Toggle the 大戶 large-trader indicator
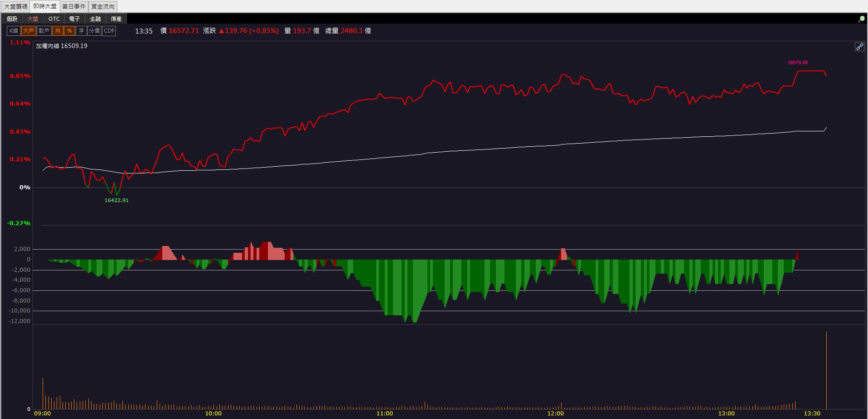Image resolution: width=868 pixels, height=419 pixels. click(x=29, y=31)
